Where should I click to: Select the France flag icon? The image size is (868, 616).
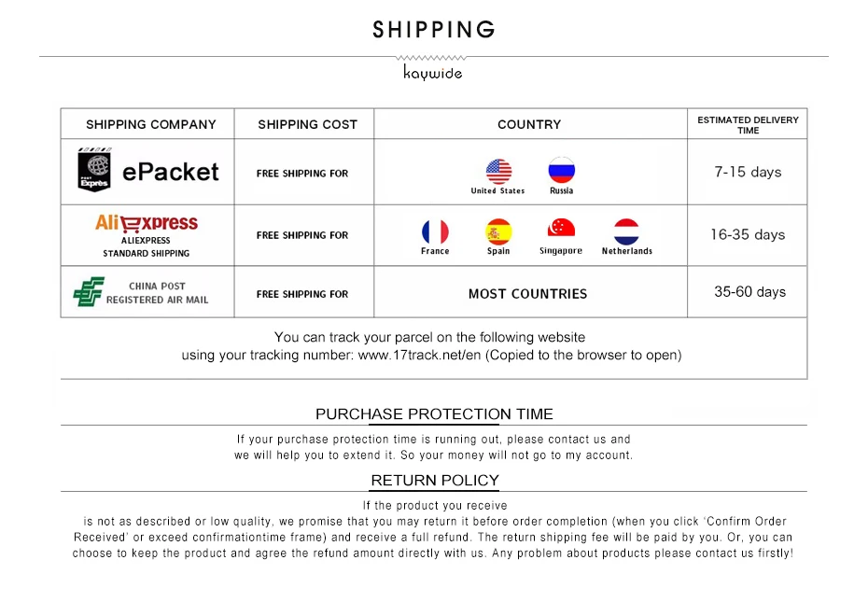click(435, 231)
